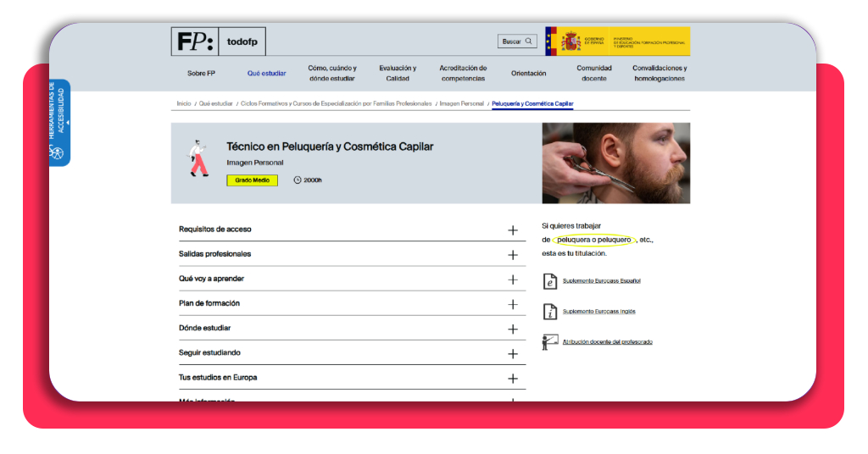Image resolution: width=868 pixels, height=454 pixels.
Task: Open the accessibility tools side tab
Action: (59, 122)
